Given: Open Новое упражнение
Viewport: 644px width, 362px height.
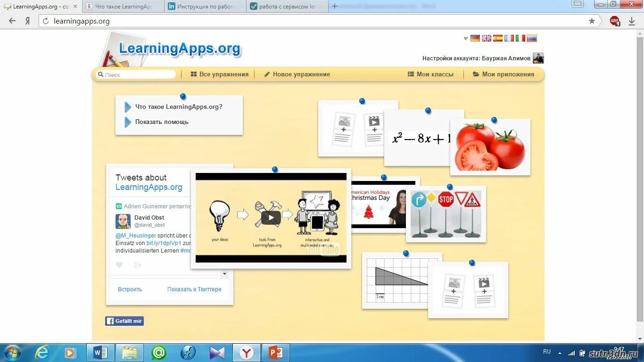Looking at the screenshot, I should (x=297, y=74).
